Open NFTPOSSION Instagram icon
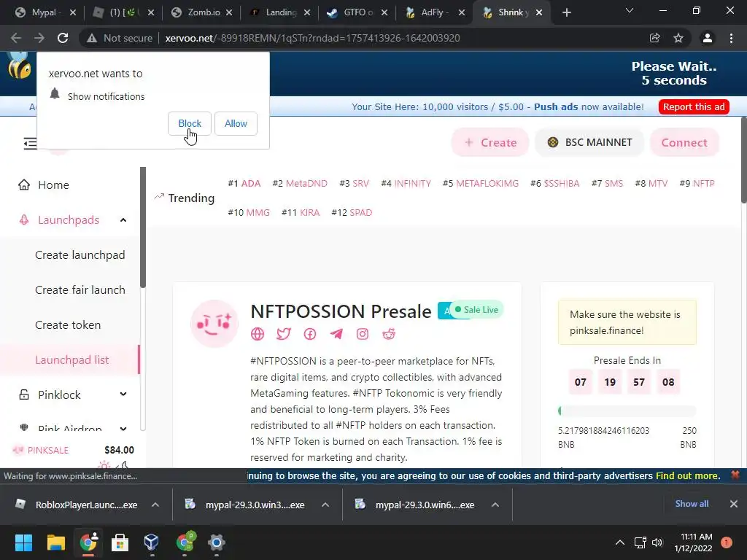 click(x=363, y=334)
